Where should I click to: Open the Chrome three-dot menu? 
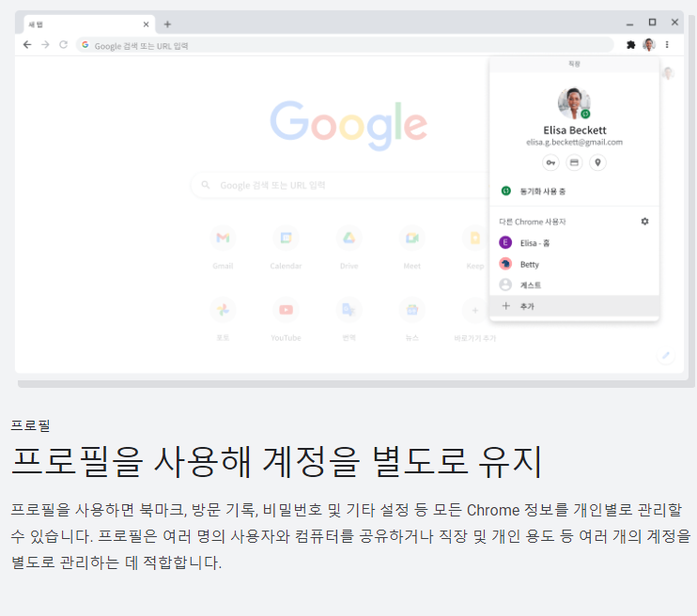[x=667, y=45]
